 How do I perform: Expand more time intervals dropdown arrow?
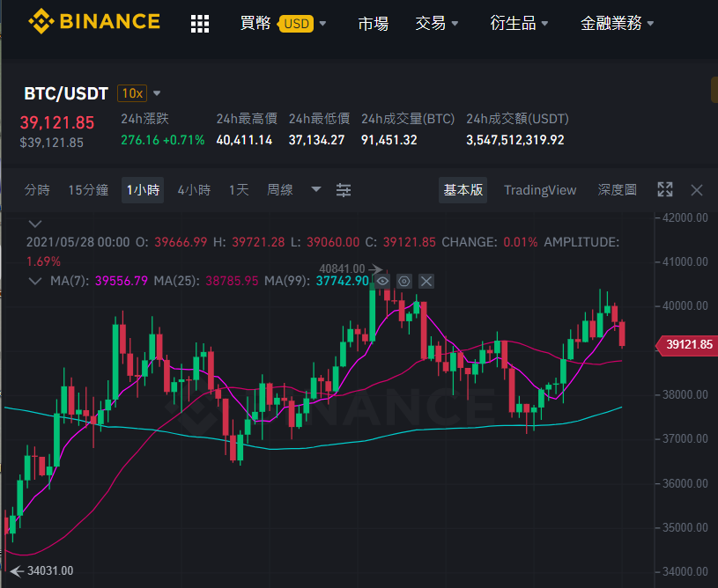[316, 189]
